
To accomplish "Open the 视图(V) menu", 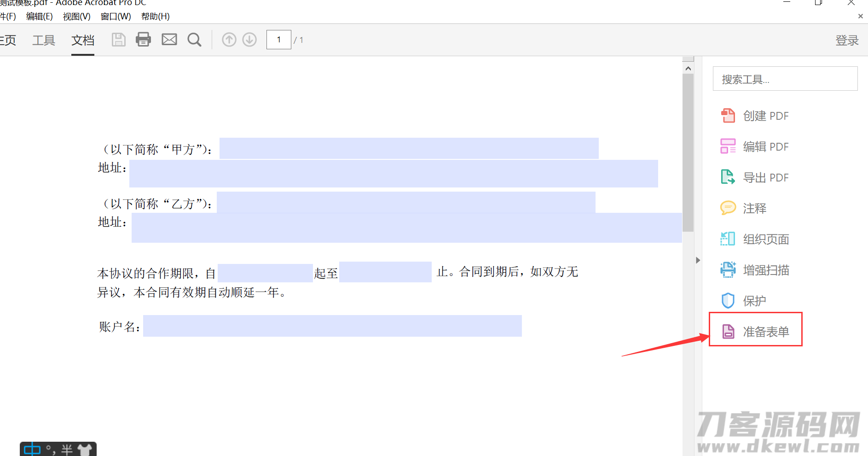I will tap(76, 17).
